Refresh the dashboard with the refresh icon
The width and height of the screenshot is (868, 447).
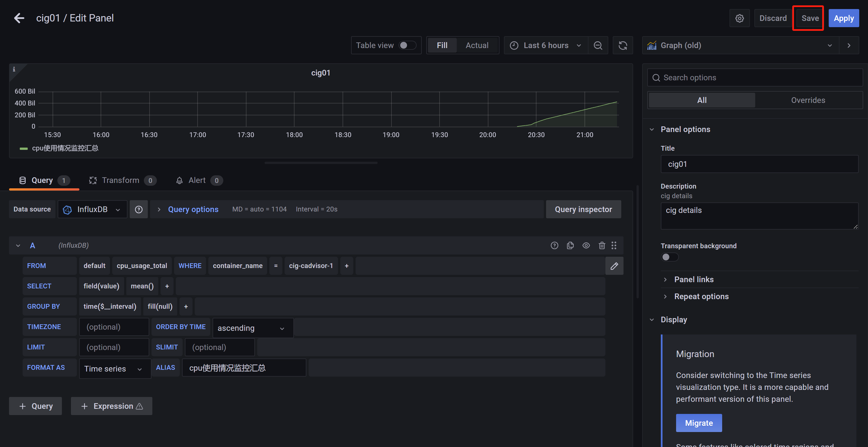[623, 45]
